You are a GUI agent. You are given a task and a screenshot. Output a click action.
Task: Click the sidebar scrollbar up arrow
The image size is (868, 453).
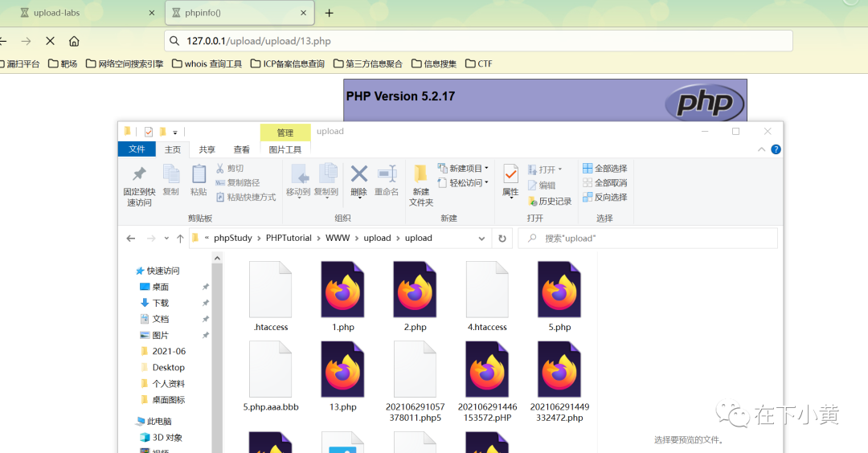click(x=217, y=259)
